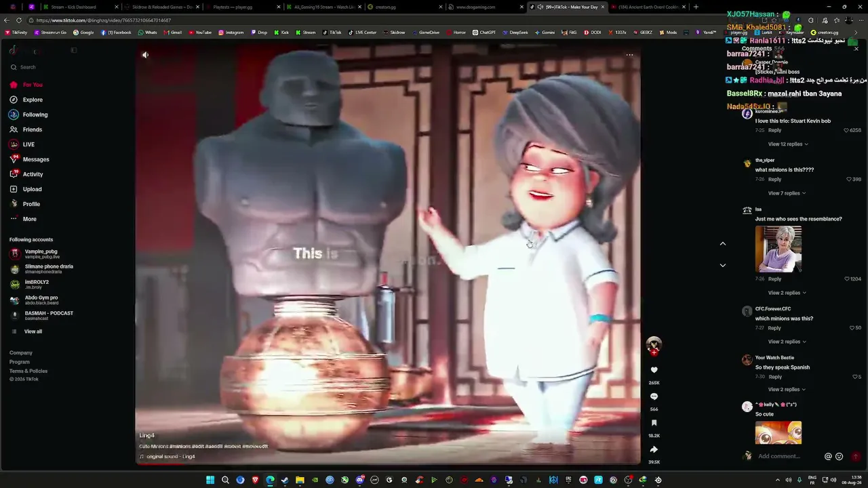
Task: Close the Comments panel
Action: 856,49
